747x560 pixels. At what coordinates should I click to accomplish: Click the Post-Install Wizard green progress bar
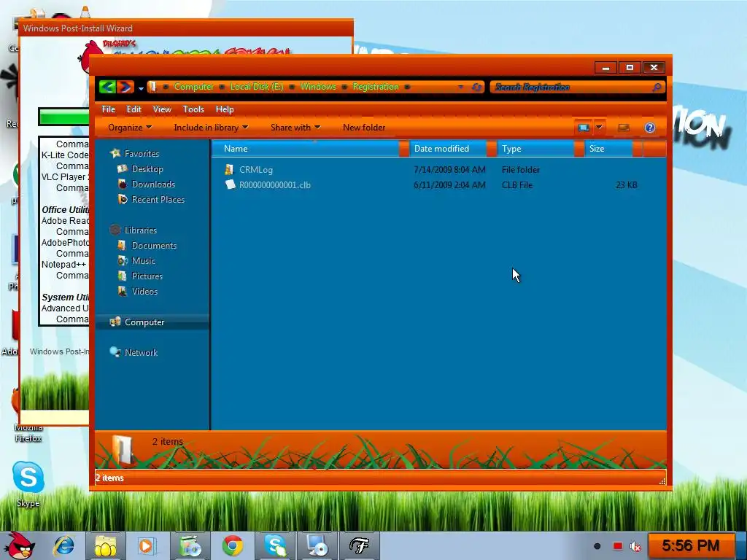(x=64, y=117)
